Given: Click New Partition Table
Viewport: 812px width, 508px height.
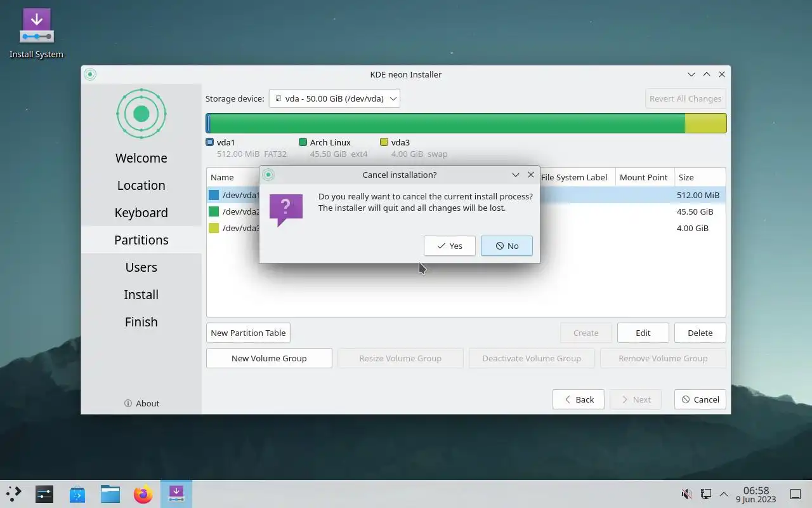Looking at the screenshot, I should coord(248,333).
